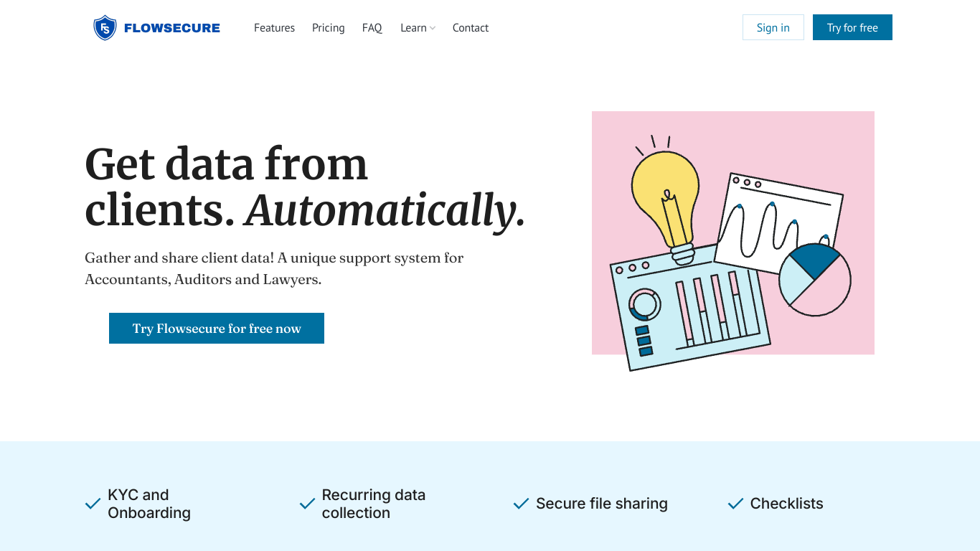Viewport: 980px width, 551px height.
Task: Click the FLOWSECURE brand name text
Action: 172,29
